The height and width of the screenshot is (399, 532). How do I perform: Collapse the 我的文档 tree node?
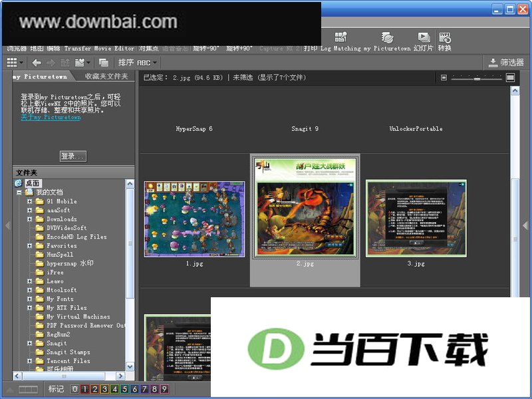click(19, 192)
